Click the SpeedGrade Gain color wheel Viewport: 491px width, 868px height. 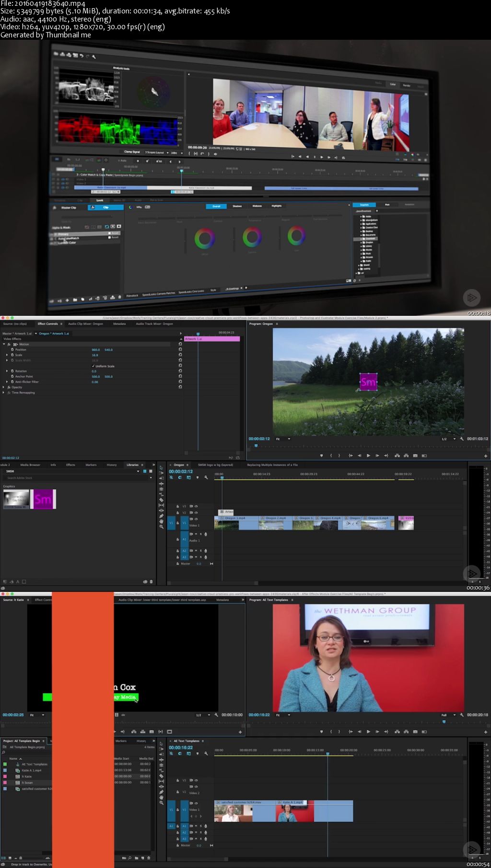coord(296,235)
